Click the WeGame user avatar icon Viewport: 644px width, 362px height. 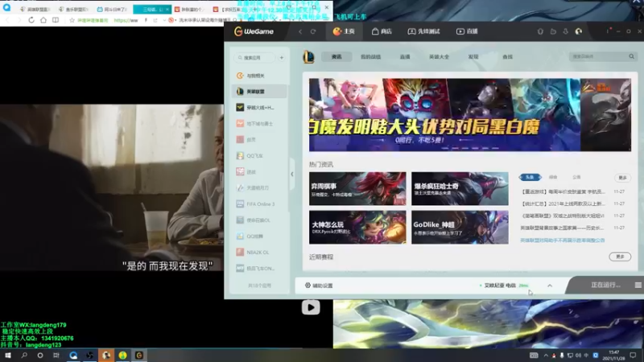tap(578, 31)
